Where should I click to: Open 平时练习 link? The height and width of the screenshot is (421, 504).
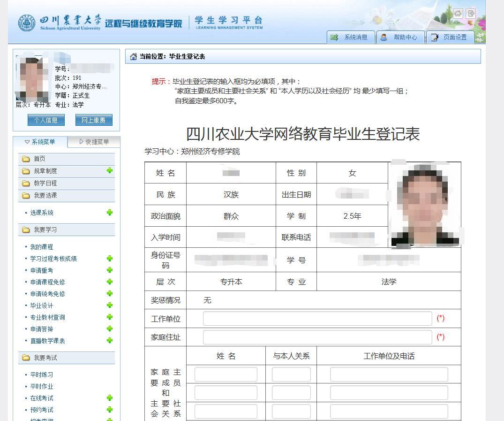42,375
